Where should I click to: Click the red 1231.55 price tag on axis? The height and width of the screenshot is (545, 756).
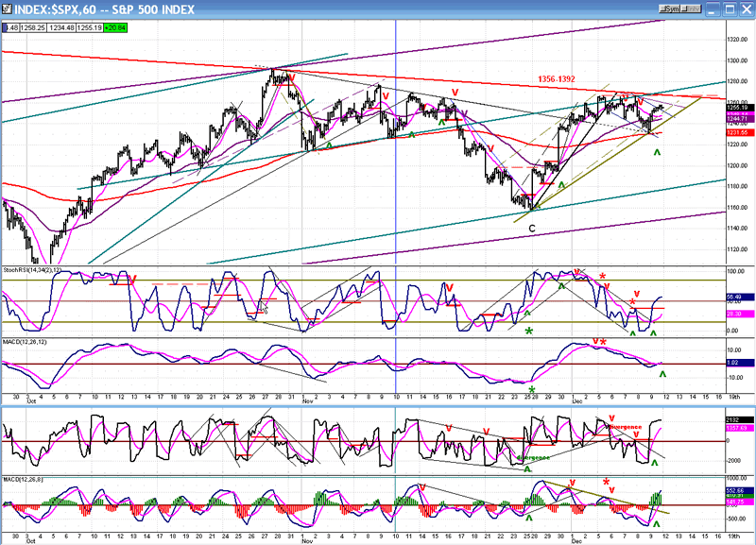pos(740,132)
